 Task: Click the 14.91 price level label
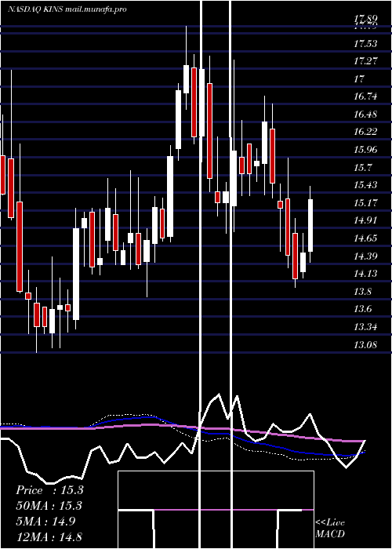point(366,220)
